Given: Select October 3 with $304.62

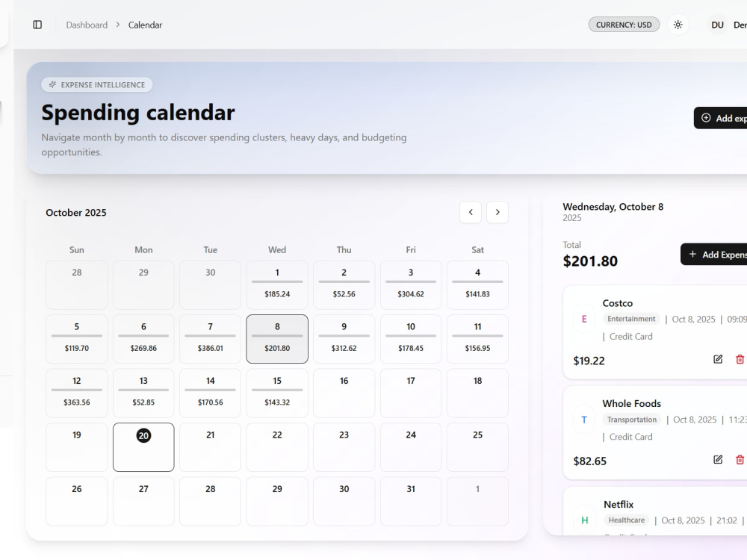Looking at the screenshot, I should pyautogui.click(x=411, y=284).
